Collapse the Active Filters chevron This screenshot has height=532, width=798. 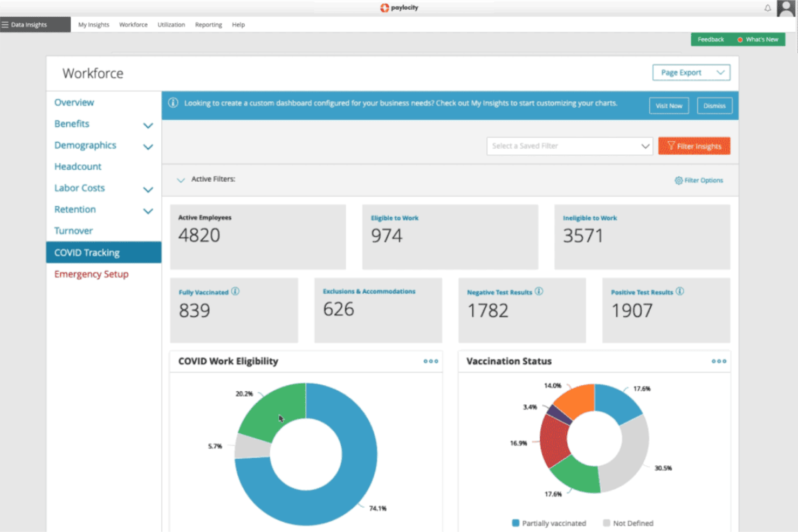[181, 180]
